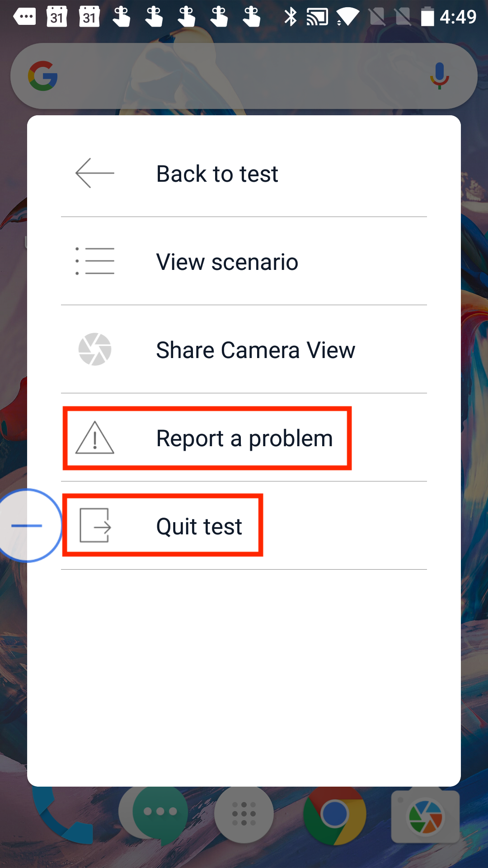This screenshot has height=868, width=488.
Task: Tap the Google G logo
Action: click(x=43, y=76)
